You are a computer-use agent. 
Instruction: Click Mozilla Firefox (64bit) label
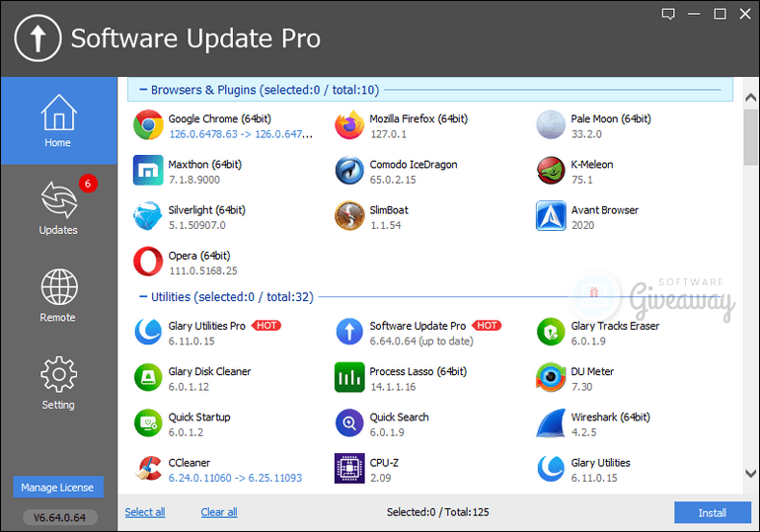[418, 118]
